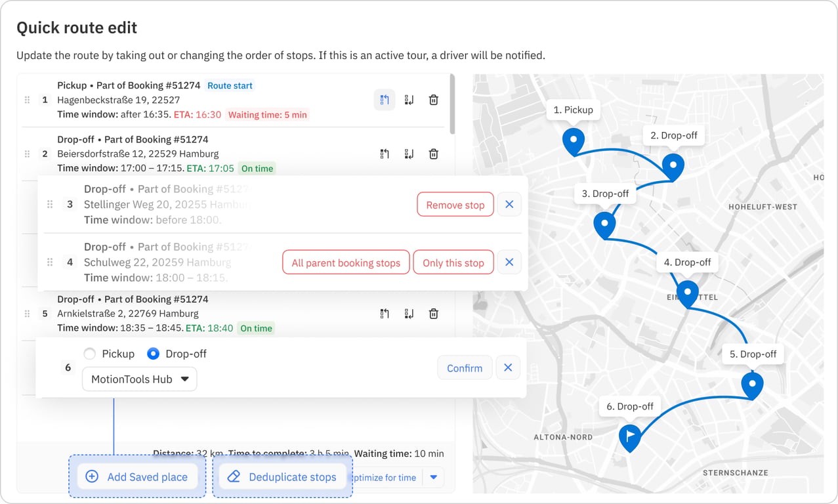This screenshot has height=504, width=838.
Task: Click On time badge of stop 5
Action: (257, 328)
